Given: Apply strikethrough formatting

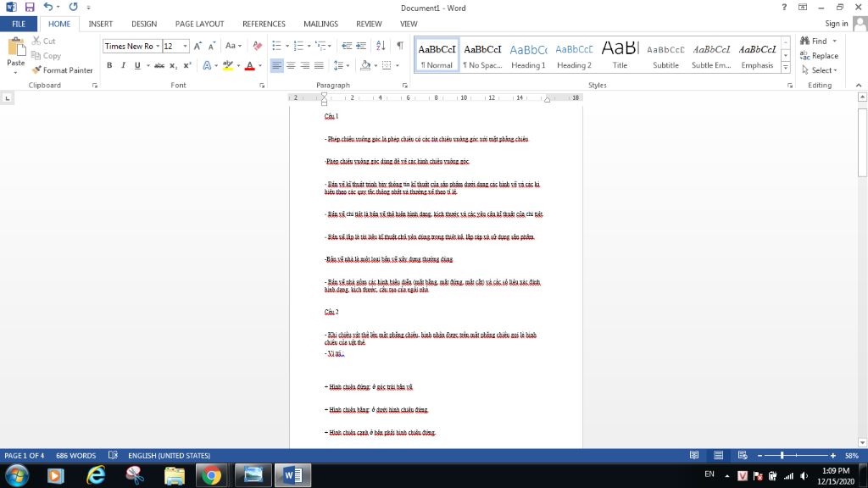Looking at the screenshot, I should 159,65.
